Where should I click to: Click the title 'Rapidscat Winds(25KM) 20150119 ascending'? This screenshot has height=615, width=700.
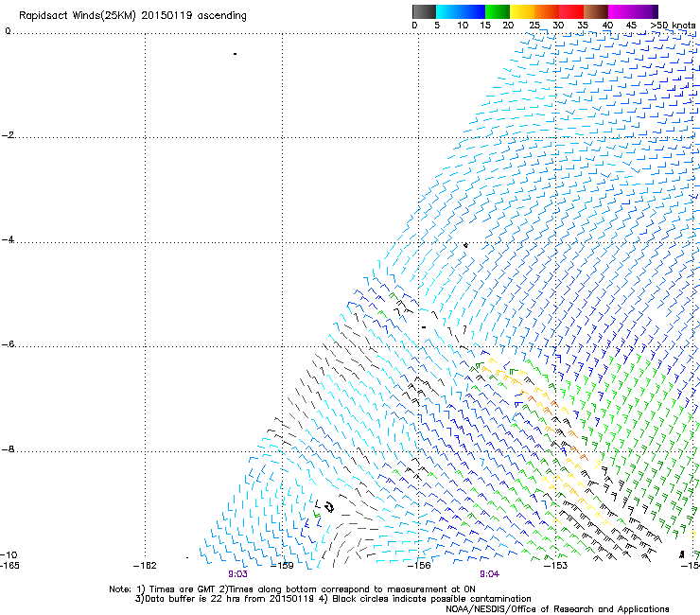pyautogui.click(x=132, y=16)
